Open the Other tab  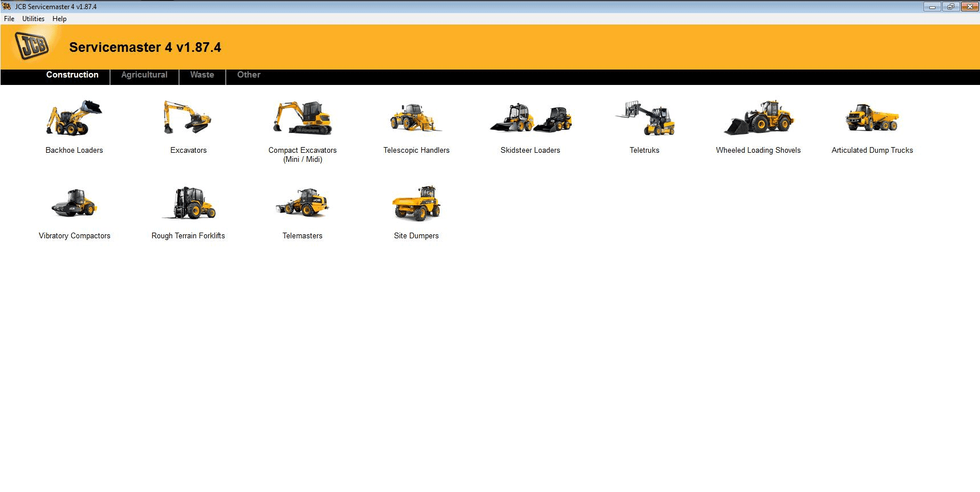click(x=249, y=75)
